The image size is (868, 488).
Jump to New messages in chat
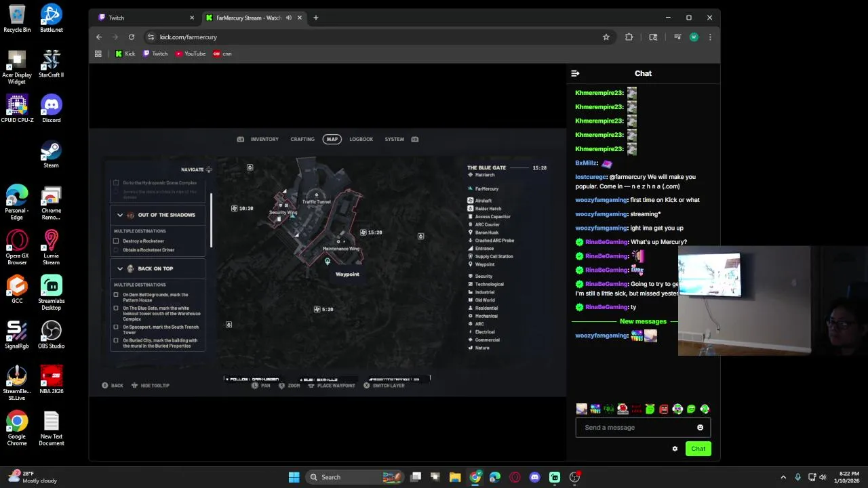(x=643, y=321)
